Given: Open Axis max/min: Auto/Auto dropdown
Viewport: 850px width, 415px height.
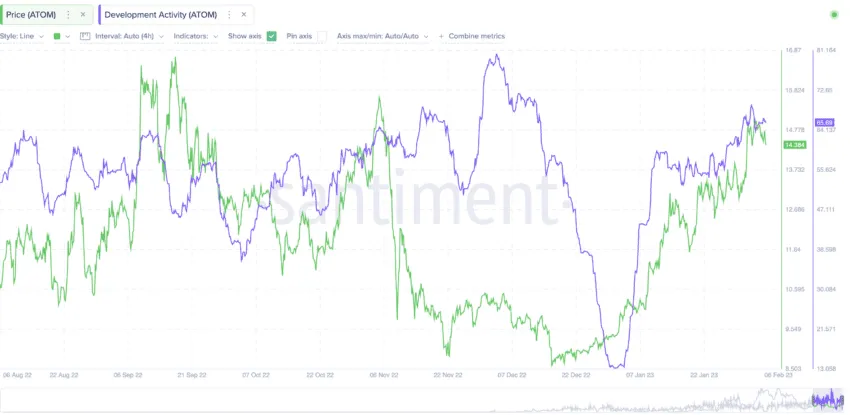Looking at the screenshot, I should (x=383, y=36).
